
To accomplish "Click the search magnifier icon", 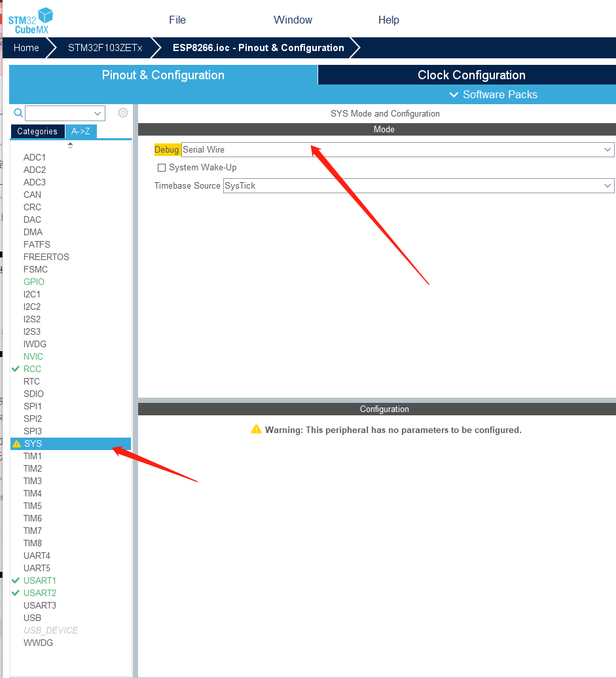I will click(x=18, y=113).
